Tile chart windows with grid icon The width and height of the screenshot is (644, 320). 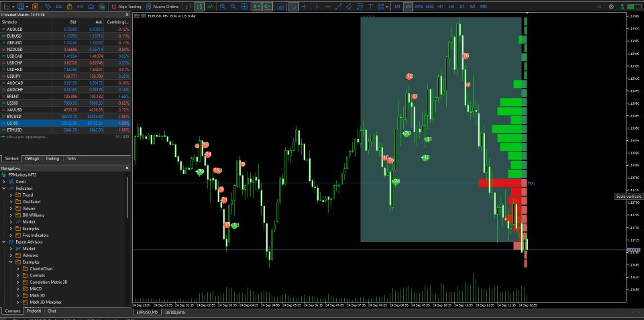click(244, 7)
